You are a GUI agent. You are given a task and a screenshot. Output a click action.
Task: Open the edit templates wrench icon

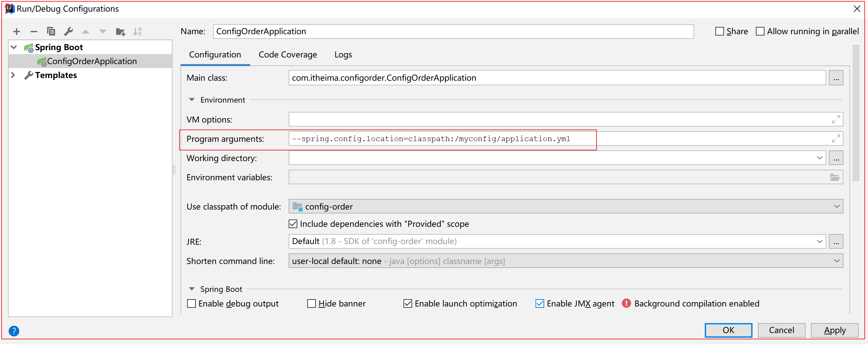point(68,31)
